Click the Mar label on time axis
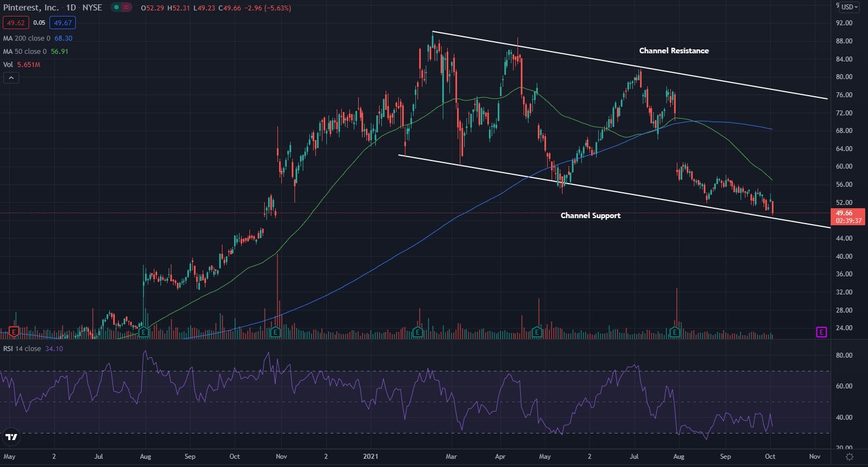The image size is (868, 467). [x=451, y=457]
